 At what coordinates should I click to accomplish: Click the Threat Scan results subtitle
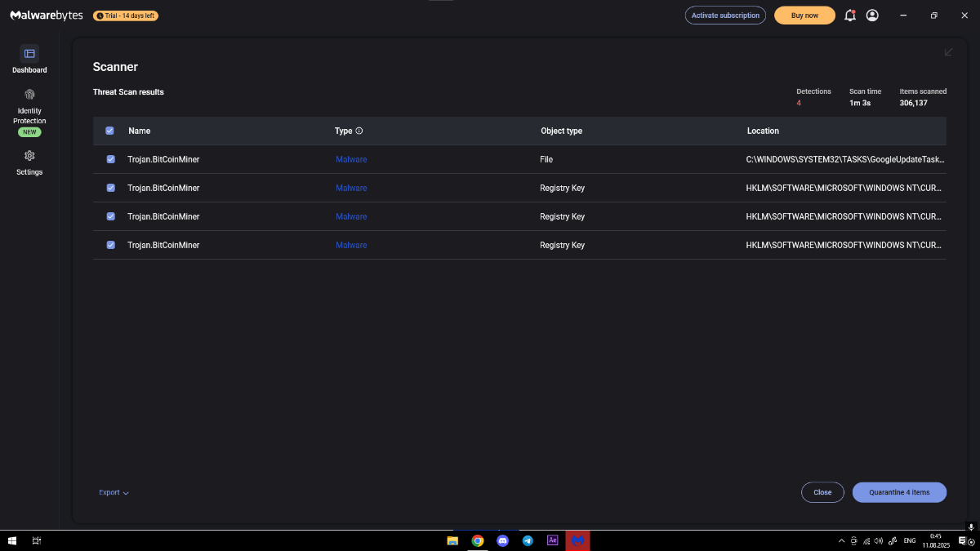coord(128,92)
